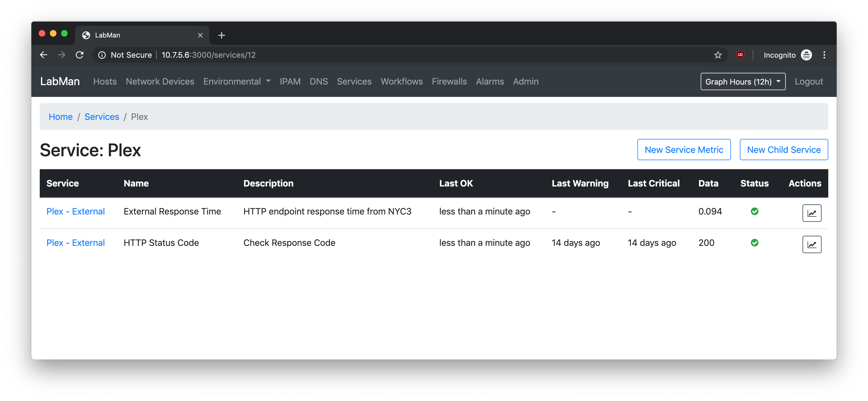Open the Firewalls nav item

point(449,81)
